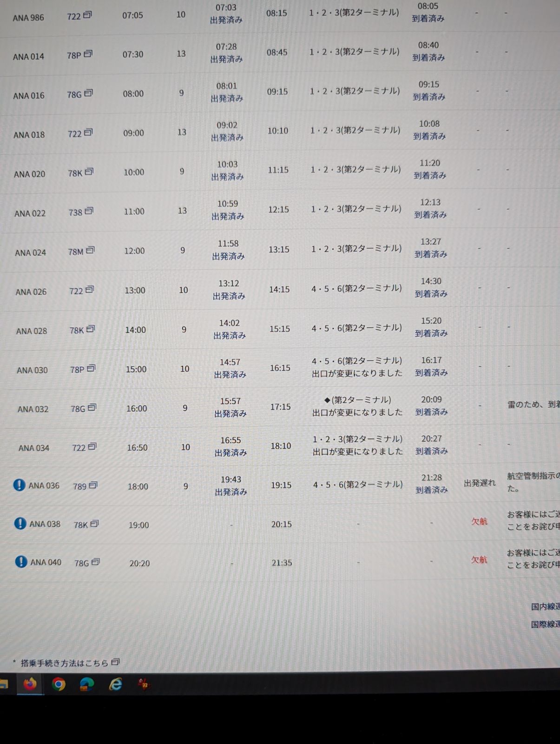Click flight number ANA 040

coord(46,562)
